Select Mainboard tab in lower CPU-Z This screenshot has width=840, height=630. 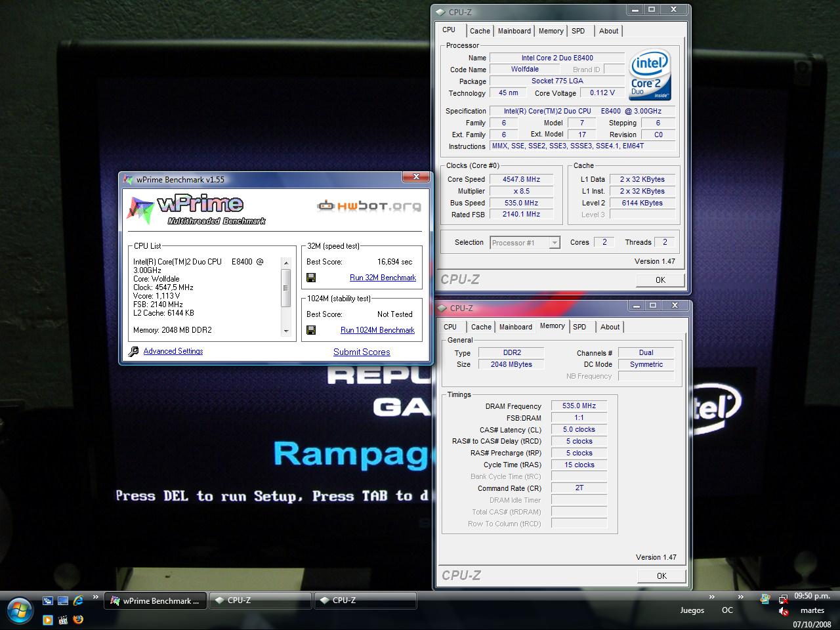[x=516, y=327]
